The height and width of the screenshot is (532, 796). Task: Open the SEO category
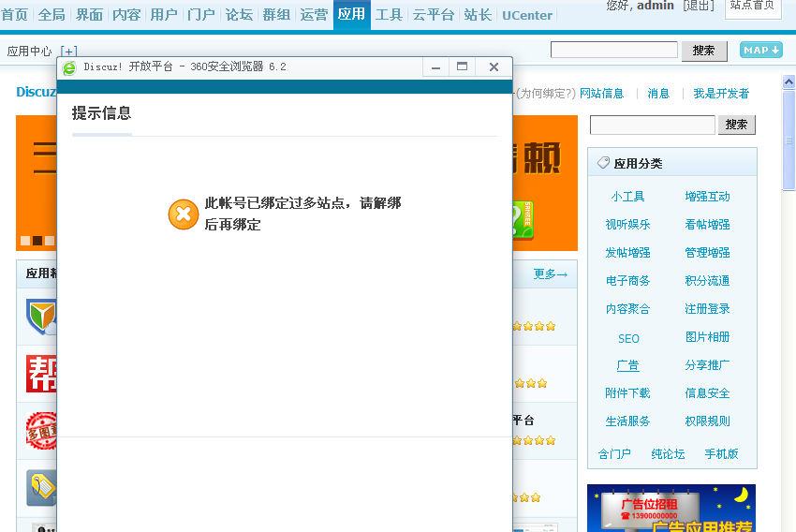coord(628,339)
